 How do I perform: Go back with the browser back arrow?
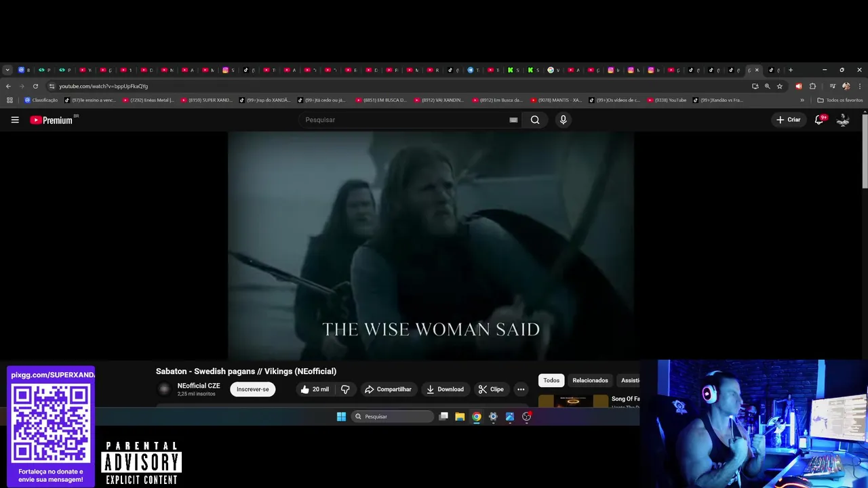pyautogui.click(x=8, y=86)
